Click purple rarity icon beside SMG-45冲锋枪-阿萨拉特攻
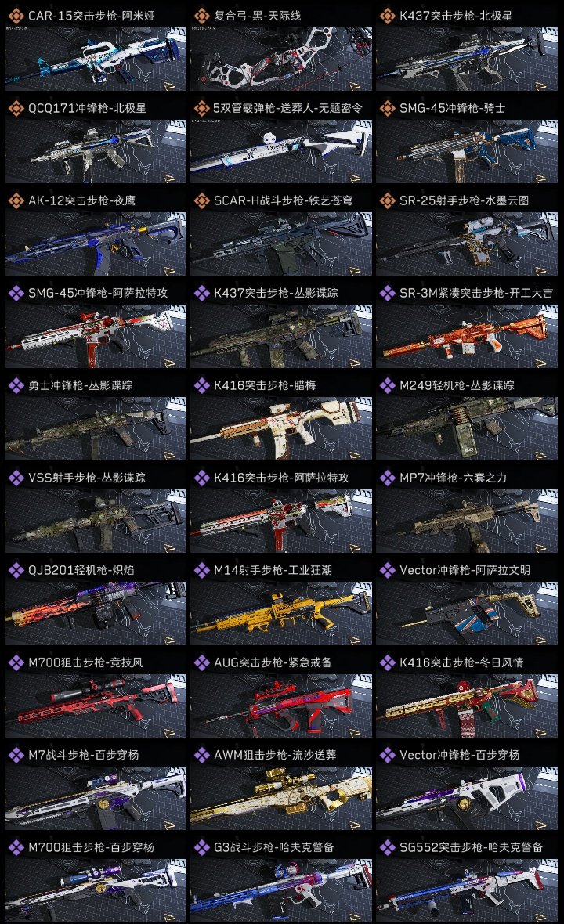This screenshot has width=564, height=924. pos(16,293)
